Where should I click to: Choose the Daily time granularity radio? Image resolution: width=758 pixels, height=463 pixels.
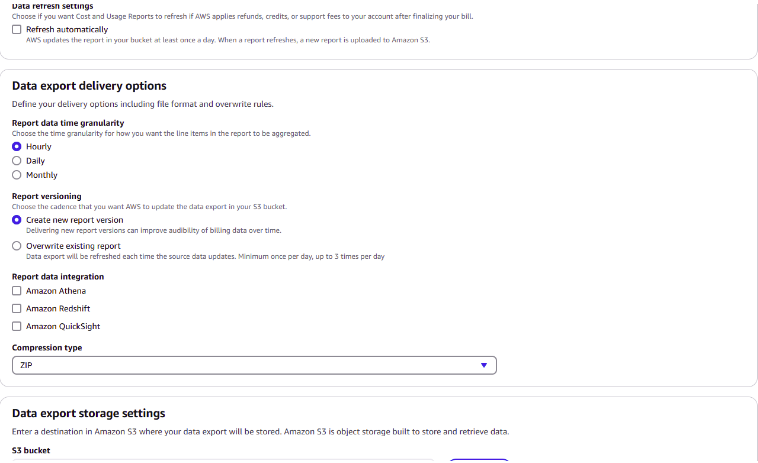pos(16,160)
